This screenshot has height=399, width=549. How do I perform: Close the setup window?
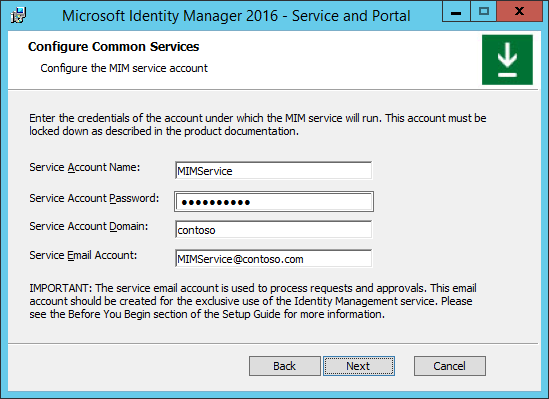(x=520, y=11)
